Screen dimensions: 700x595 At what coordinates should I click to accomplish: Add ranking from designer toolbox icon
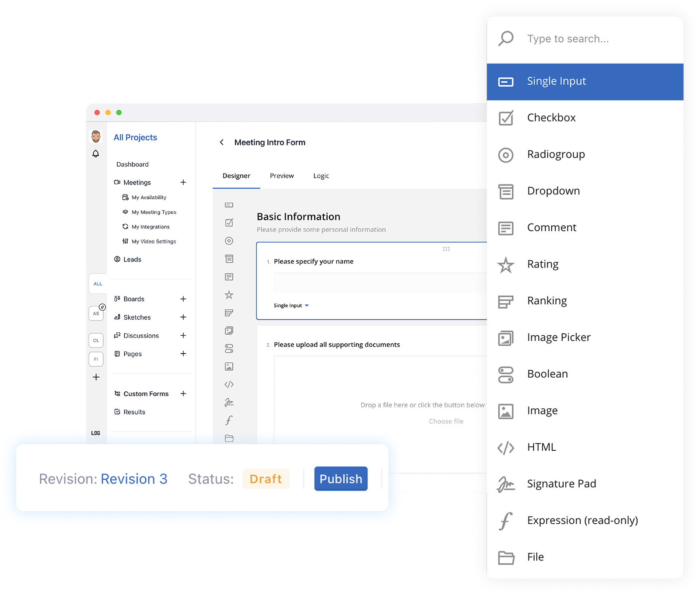pyautogui.click(x=229, y=313)
